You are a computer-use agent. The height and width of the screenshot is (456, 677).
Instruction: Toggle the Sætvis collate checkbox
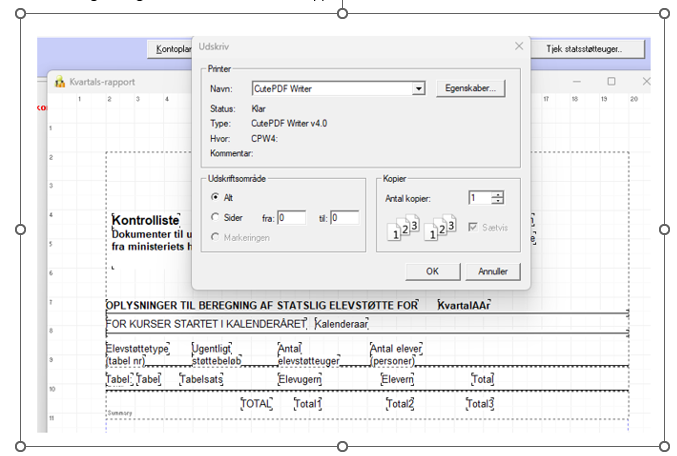pyautogui.click(x=473, y=227)
